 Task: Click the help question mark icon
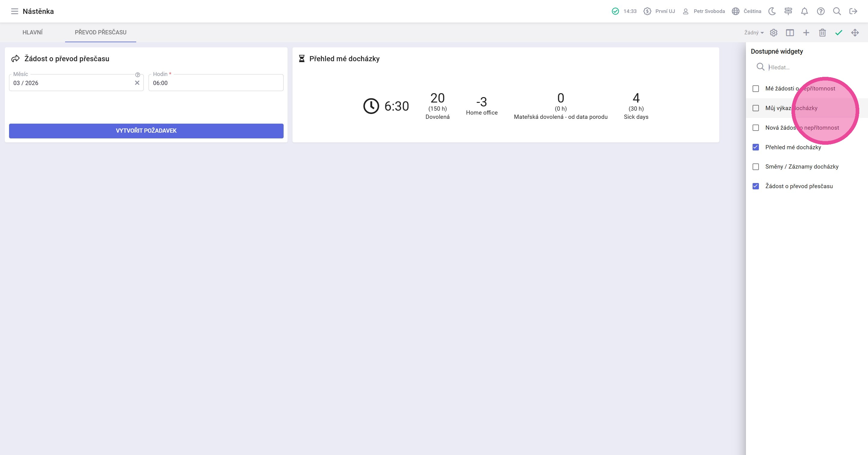click(820, 11)
